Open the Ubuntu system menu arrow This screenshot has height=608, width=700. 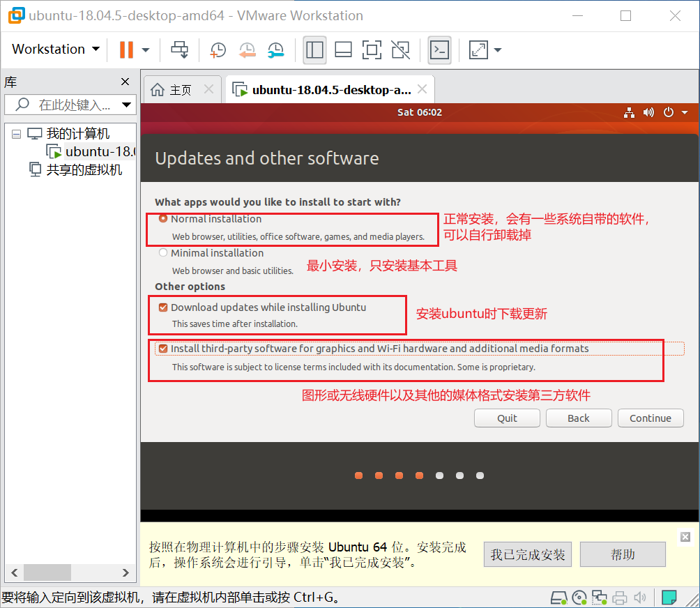coord(685,112)
